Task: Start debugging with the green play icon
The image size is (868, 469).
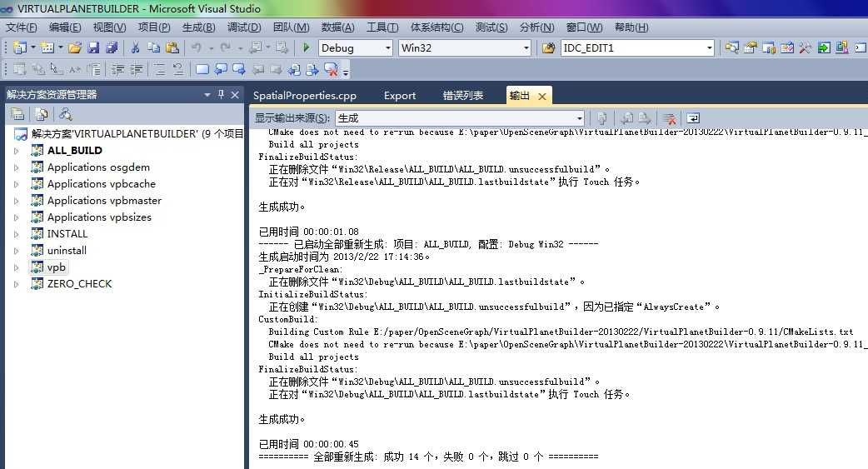Action: coord(306,47)
